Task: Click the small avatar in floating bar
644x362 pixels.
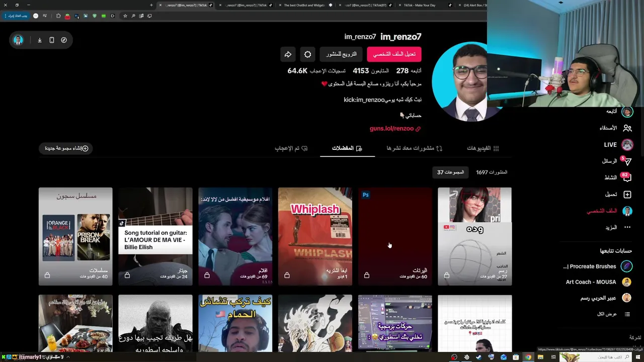Action: (x=18, y=40)
